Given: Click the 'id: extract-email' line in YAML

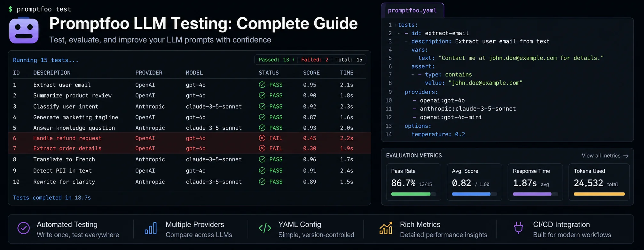Looking at the screenshot, I should 440,33.
